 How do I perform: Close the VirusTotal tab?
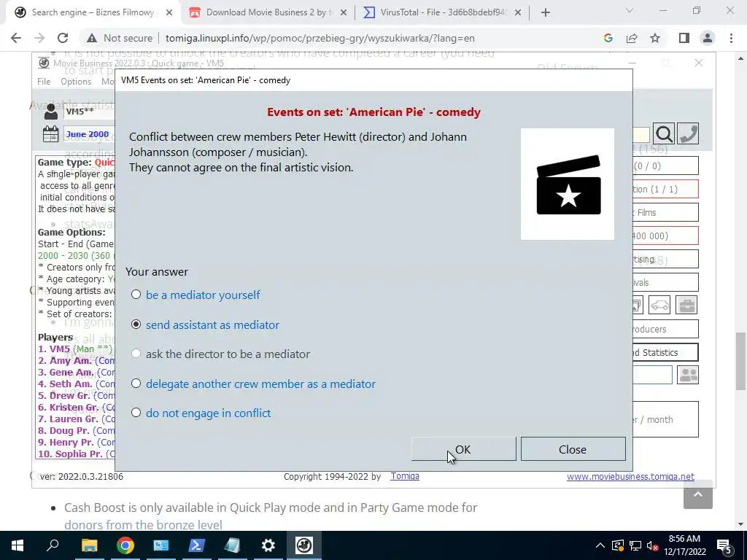(x=518, y=13)
